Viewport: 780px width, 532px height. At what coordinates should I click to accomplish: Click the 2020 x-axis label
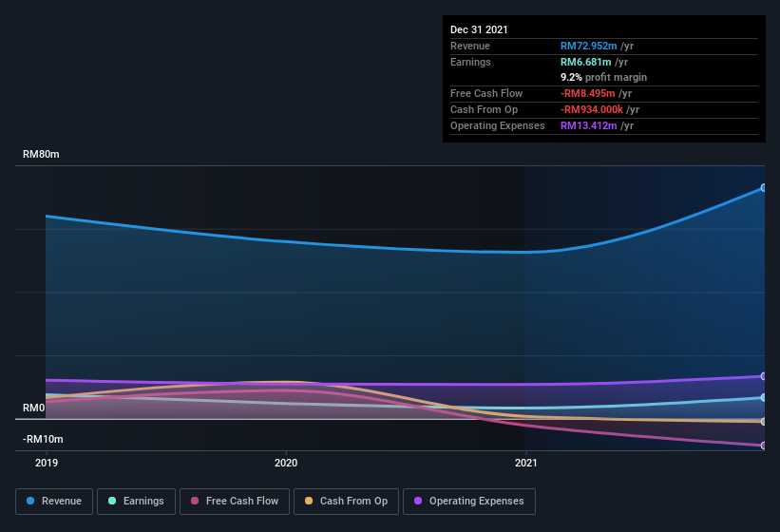[286, 463]
